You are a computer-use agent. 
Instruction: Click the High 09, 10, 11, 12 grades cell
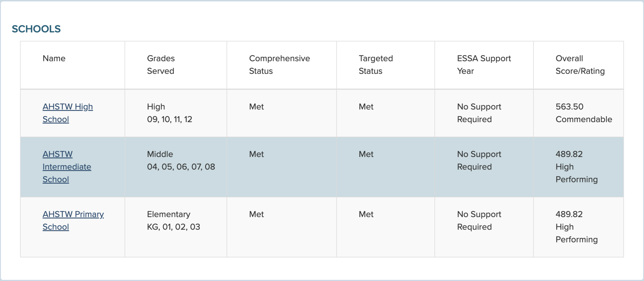(169, 113)
